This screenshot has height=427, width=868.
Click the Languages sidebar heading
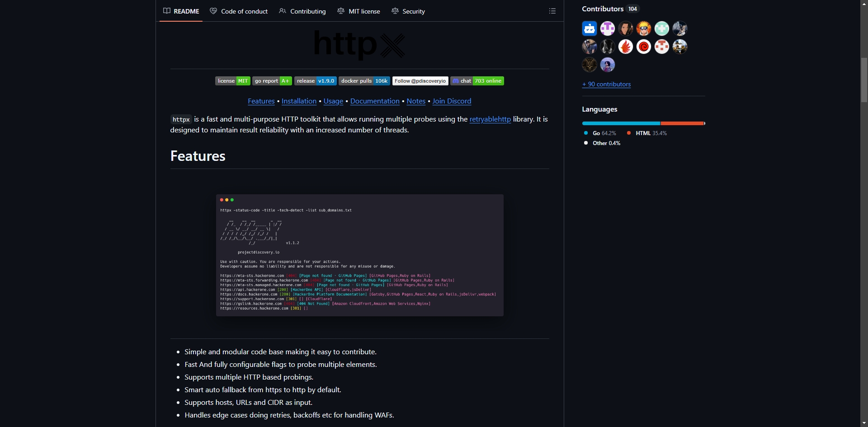tap(599, 109)
